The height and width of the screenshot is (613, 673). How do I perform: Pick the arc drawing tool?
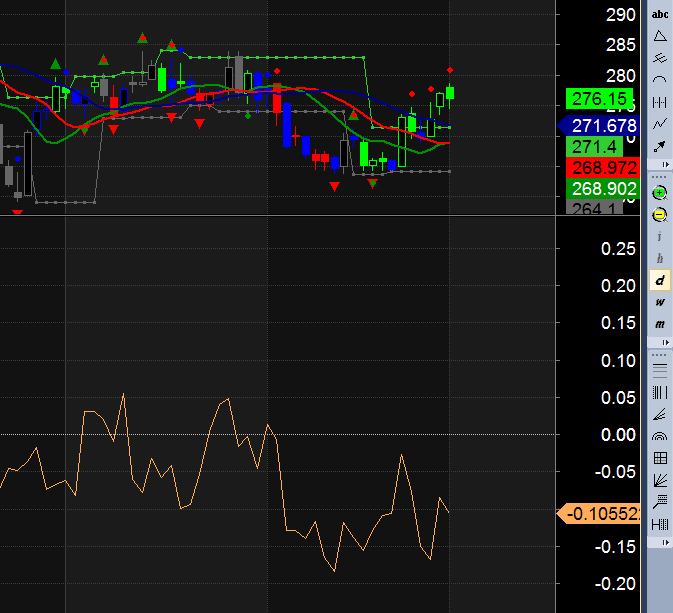660,80
